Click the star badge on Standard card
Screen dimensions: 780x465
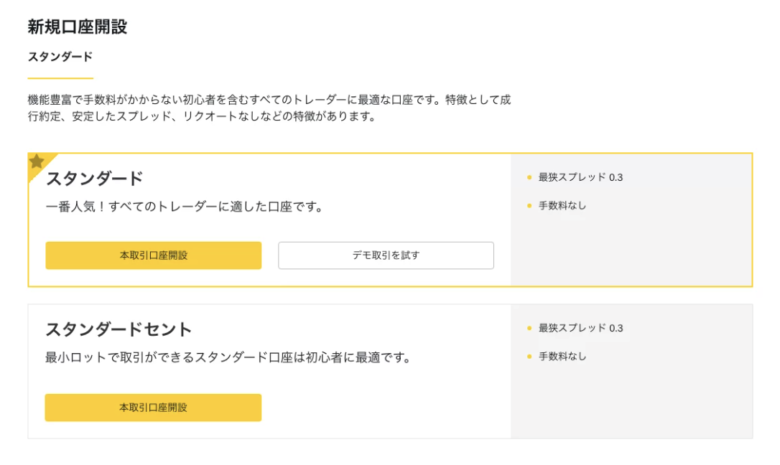37,162
